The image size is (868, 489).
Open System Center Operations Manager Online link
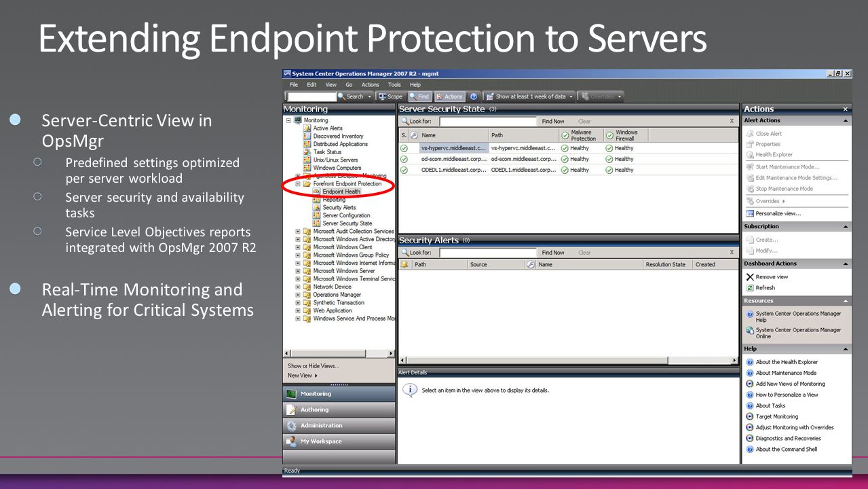(798, 333)
